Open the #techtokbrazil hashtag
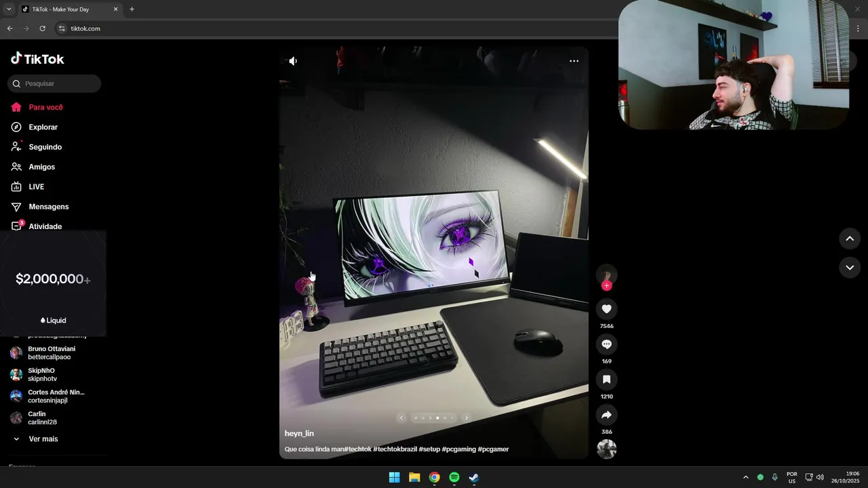 click(x=395, y=449)
